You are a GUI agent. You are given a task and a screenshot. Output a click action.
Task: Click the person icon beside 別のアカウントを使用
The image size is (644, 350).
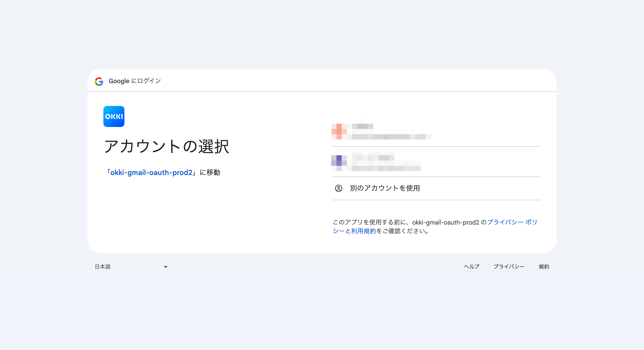(338, 188)
